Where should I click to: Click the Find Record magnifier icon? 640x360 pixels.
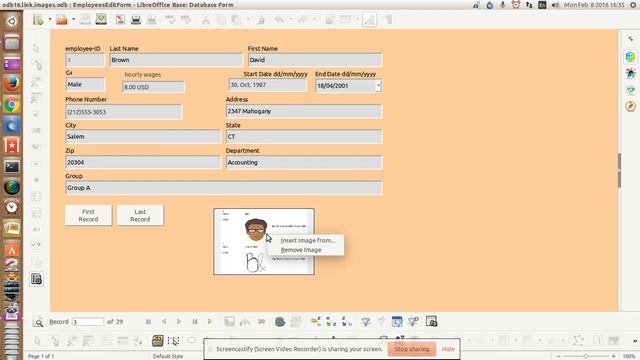click(38, 322)
